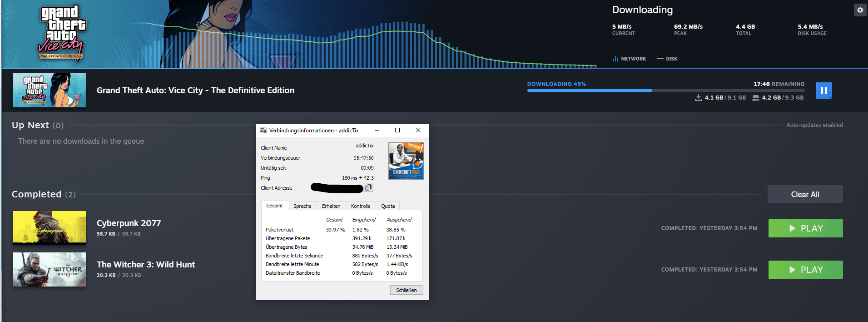Copy the client address with copy icon

[368, 187]
